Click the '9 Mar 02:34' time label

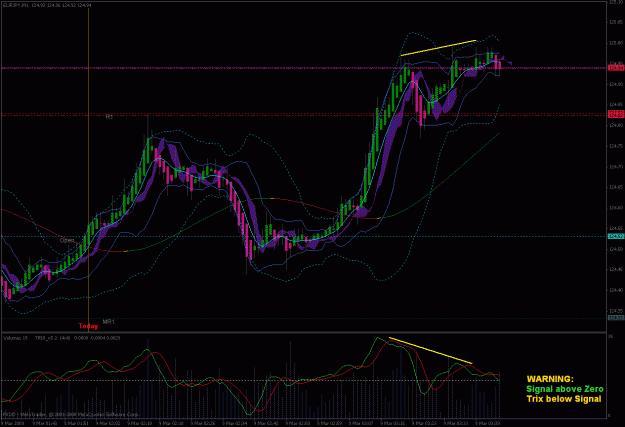point(234,423)
